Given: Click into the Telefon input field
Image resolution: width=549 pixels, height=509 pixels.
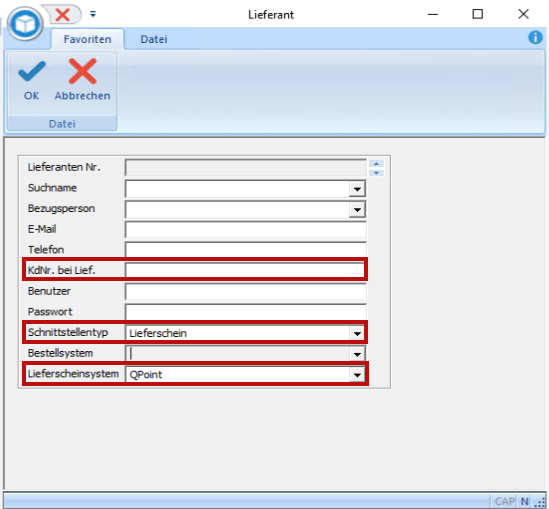Looking at the screenshot, I should [x=246, y=250].
